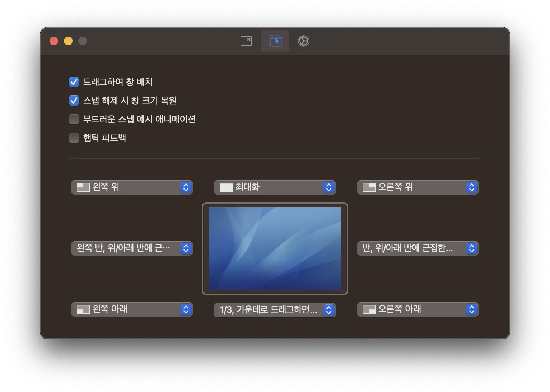Minimize the window with yellow button
The height and width of the screenshot is (392, 550).
tap(68, 41)
